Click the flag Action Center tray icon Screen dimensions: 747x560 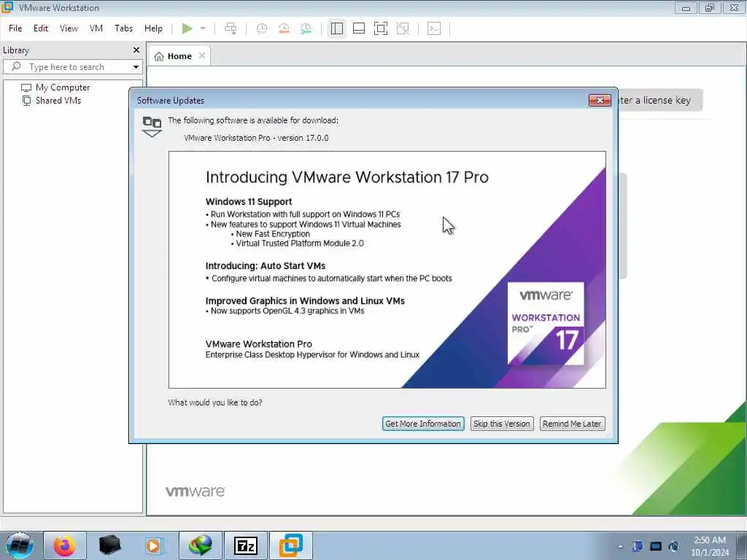pyautogui.click(x=638, y=546)
